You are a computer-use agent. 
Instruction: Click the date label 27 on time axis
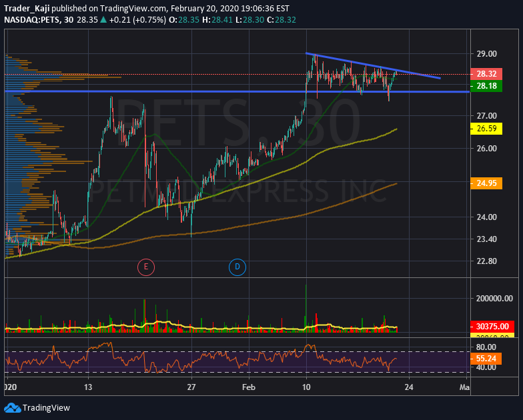point(191,387)
